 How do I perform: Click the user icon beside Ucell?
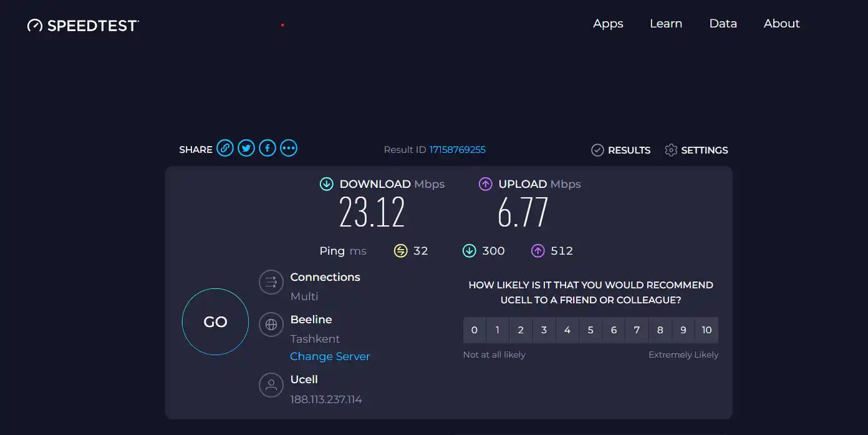click(271, 385)
